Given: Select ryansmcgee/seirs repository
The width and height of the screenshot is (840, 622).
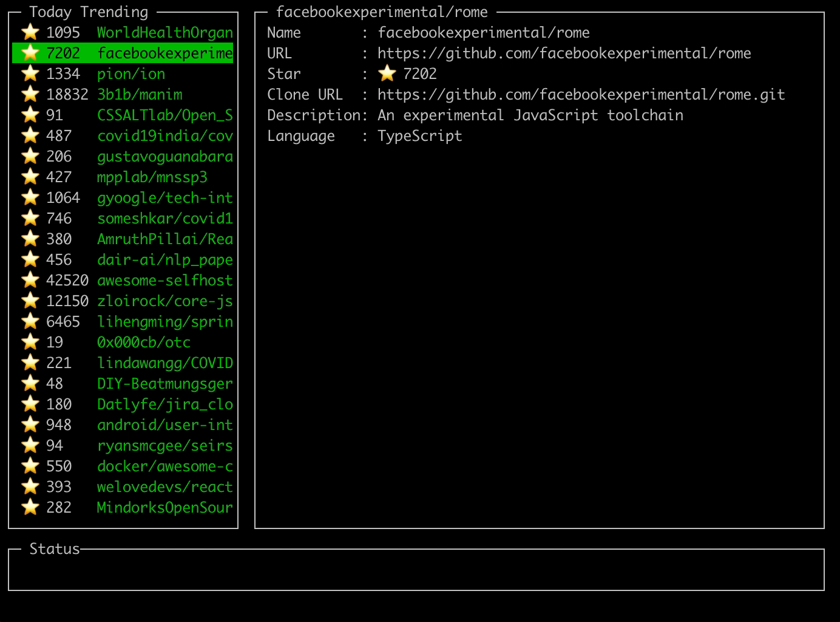Looking at the screenshot, I should pos(123,445).
